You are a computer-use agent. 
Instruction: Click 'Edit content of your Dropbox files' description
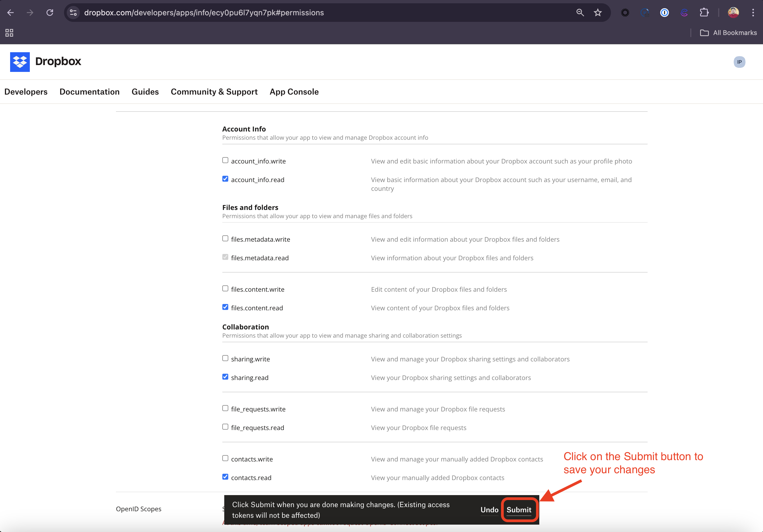tap(439, 290)
